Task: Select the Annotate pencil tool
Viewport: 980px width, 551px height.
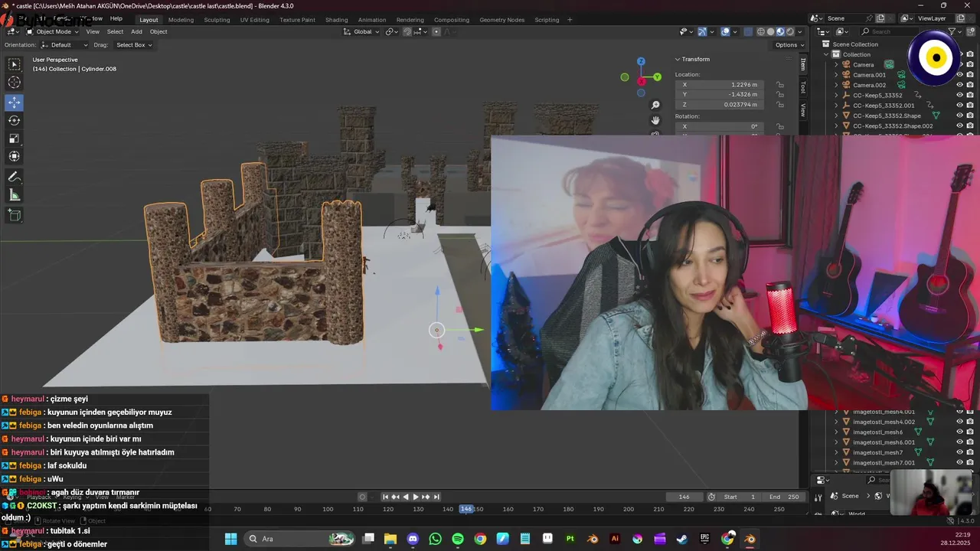Action: (x=15, y=177)
